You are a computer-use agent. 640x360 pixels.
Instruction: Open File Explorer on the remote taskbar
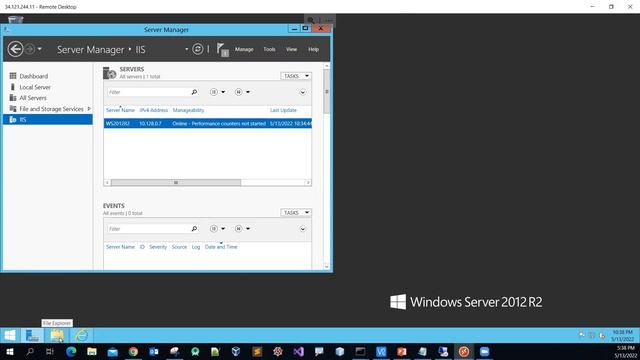[x=57, y=336]
